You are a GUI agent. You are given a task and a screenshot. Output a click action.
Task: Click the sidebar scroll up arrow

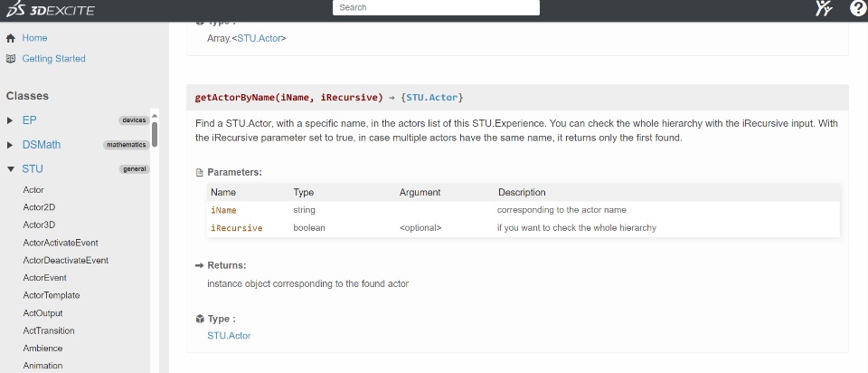155,114
